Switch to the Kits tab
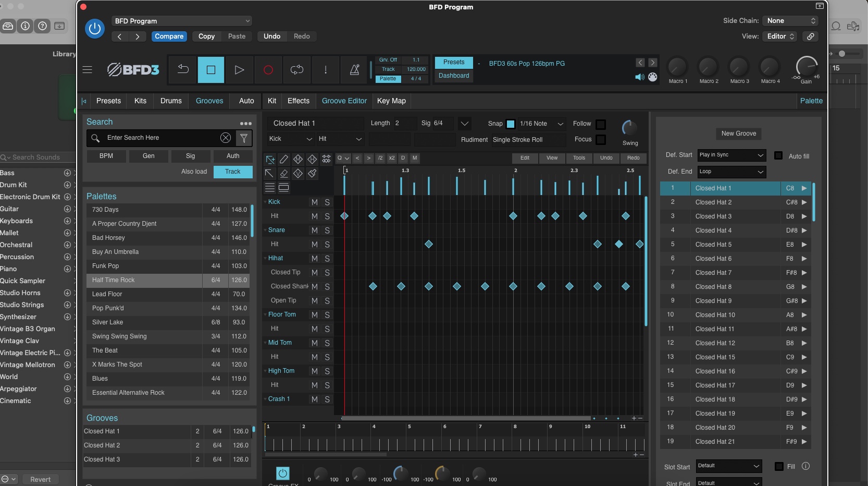The image size is (868, 486). click(140, 101)
